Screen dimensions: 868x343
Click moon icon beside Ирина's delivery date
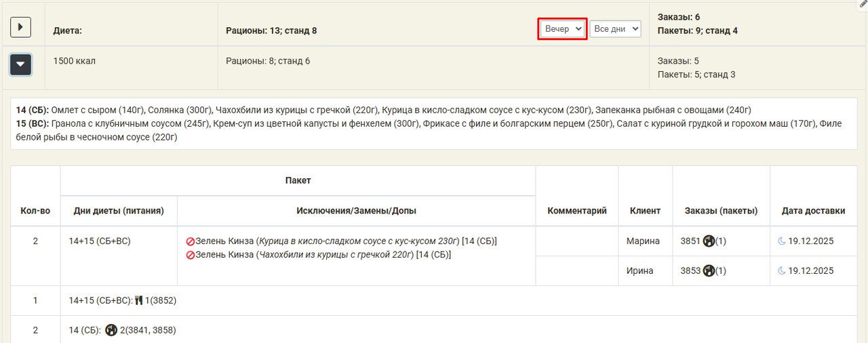(781, 270)
